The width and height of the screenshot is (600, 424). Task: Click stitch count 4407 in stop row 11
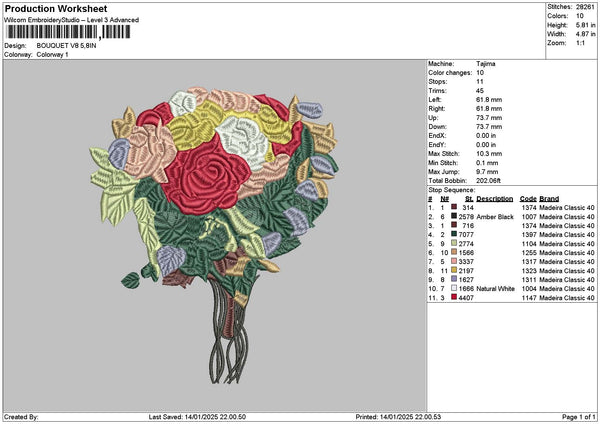coord(466,297)
